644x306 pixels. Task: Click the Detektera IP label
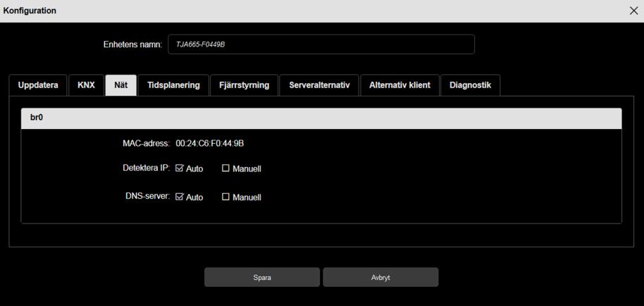tap(147, 168)
